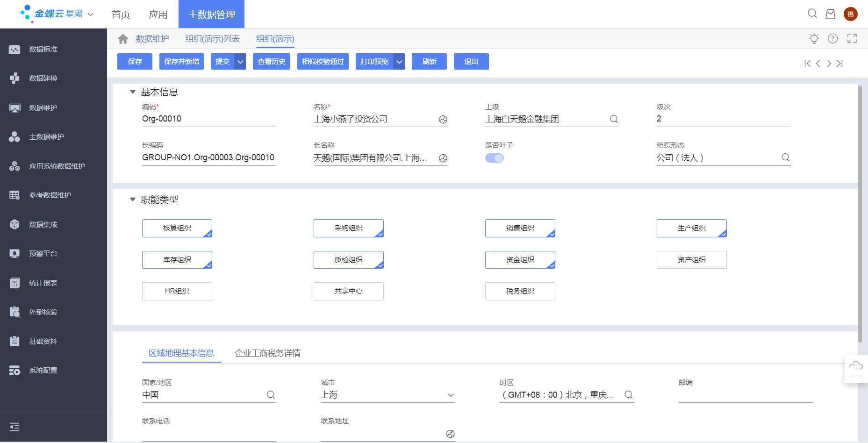Viewport: 868px width, 443px height.
Task: Click the cloud floating icon at right
Action: pos(856,369)
